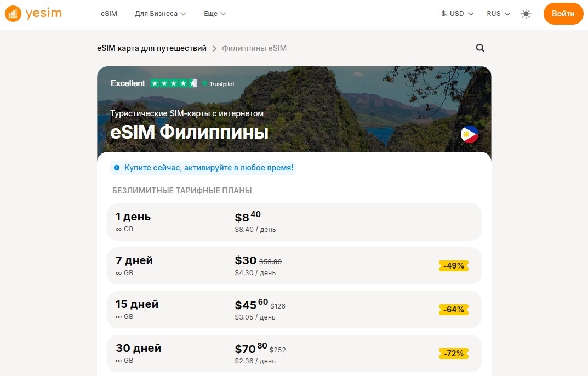588x376 pixels.
Task: Click the 'Excellent' rating label
Action: pyautogui.click(x=128, y=83)
